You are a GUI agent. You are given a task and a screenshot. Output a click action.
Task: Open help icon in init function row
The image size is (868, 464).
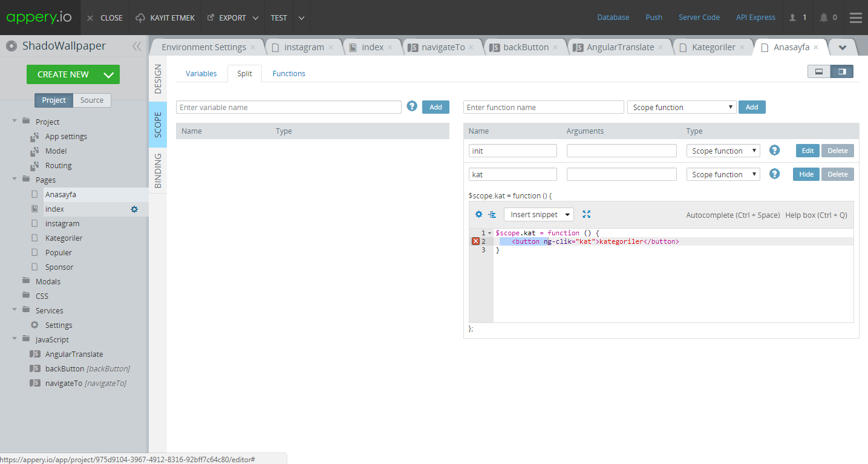click(x=774, y=150)
